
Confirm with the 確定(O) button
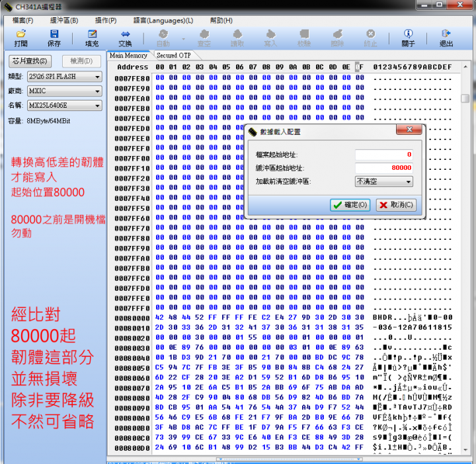click(350, 205)
